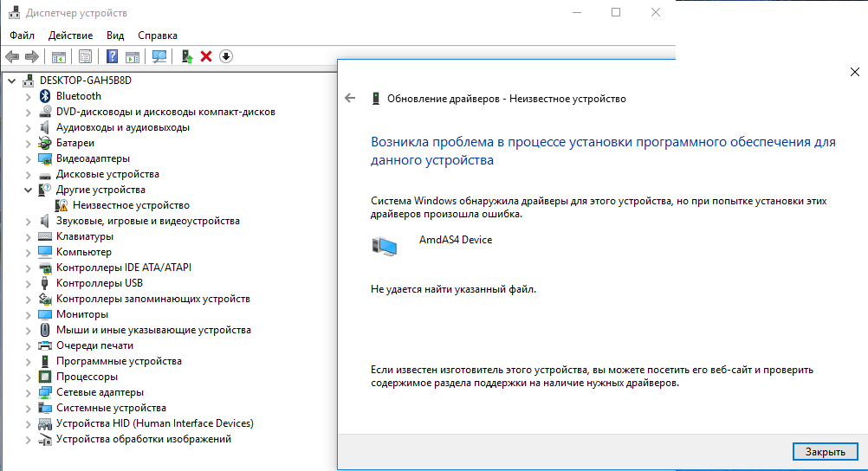The height and width of the screenshot is (471, 868).
Task: Click the Закрыть button in driver dialog
Action: tap(825, 452)
